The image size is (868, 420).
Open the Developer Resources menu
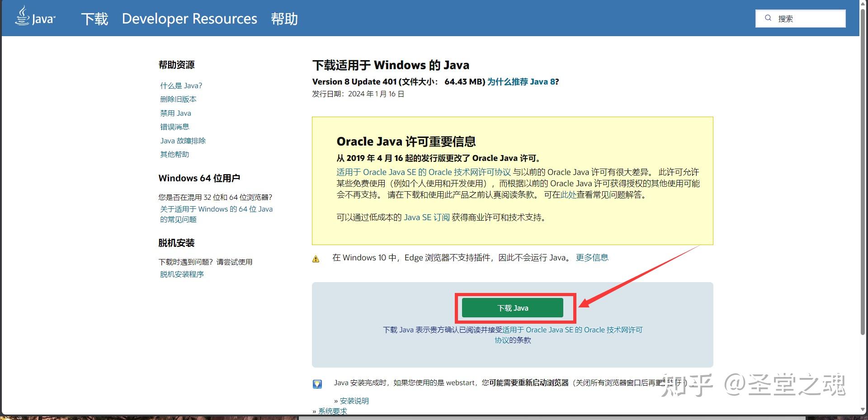(189, 19)
